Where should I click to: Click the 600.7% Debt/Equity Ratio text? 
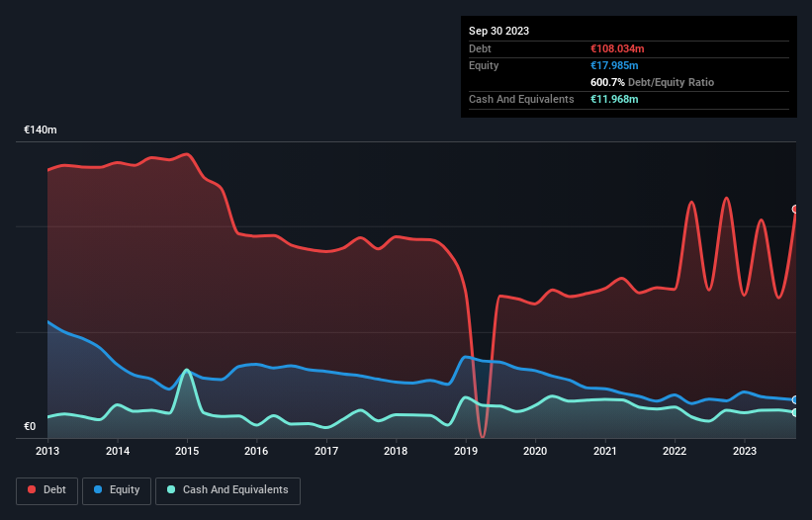[652, 82]
